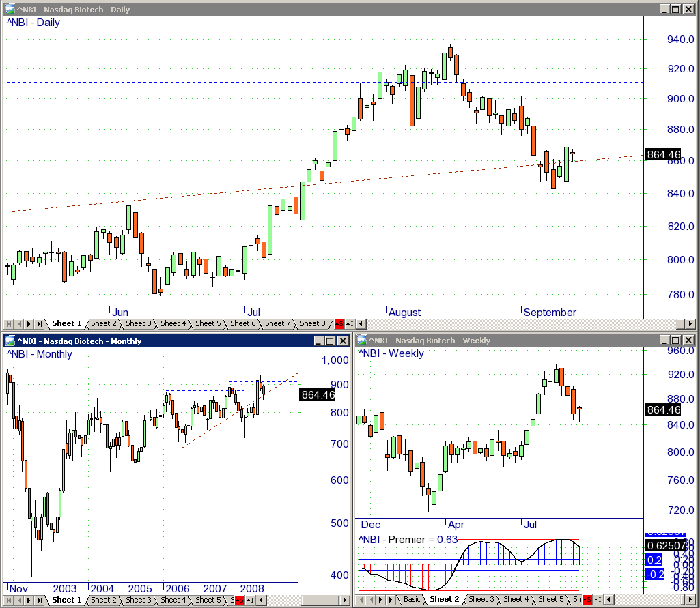700x608 pixels.
Task: Click the blue 0.2 level label
Action: 654,560
